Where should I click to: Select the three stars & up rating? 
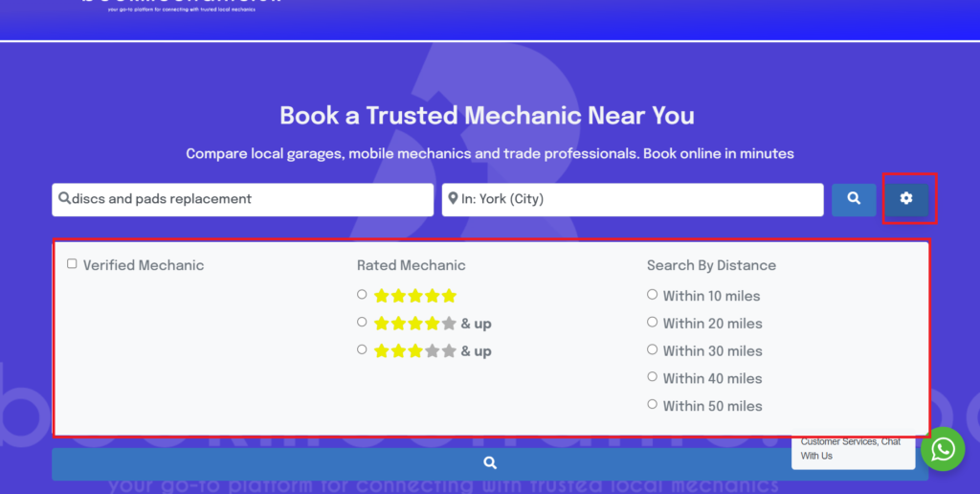tap(362, 350)
